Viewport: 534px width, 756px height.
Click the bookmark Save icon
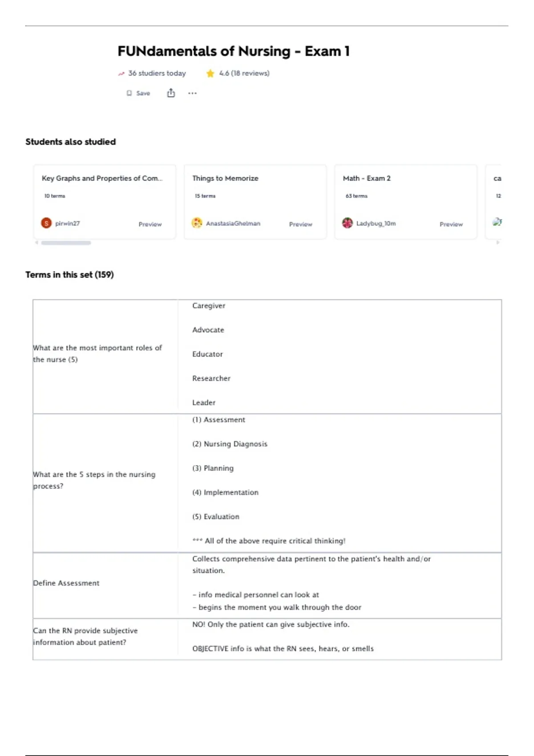point(129,93)
